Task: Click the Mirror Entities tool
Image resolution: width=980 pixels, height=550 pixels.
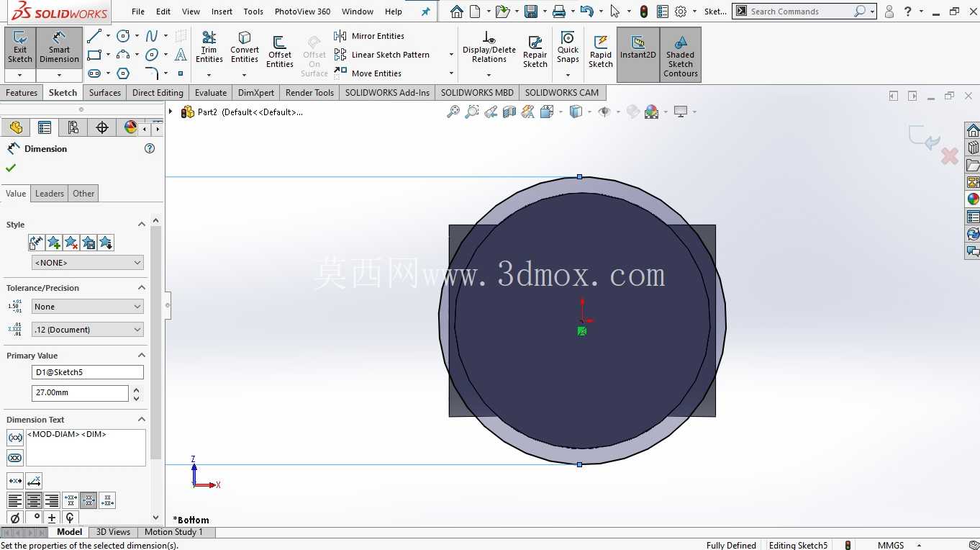Action: click(370, 36)
